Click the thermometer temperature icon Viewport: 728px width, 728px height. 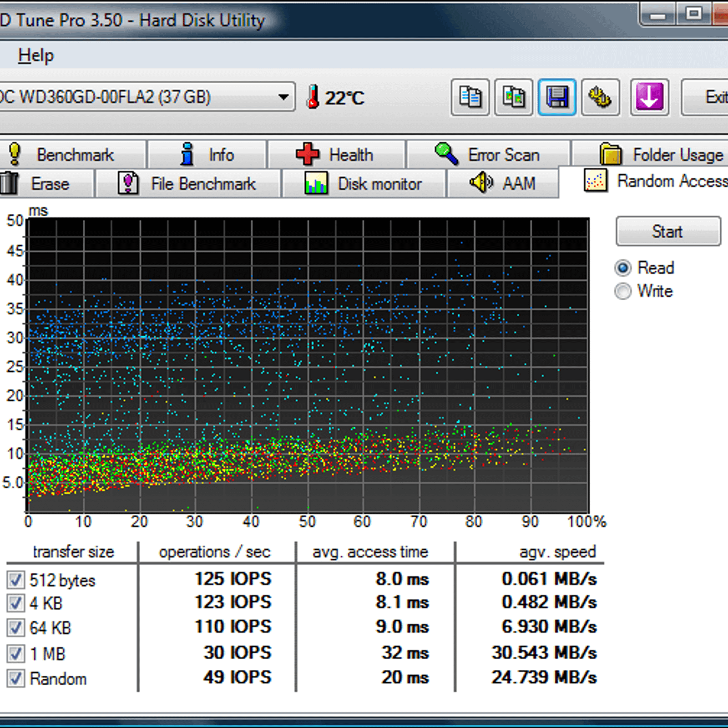point(313,96)
